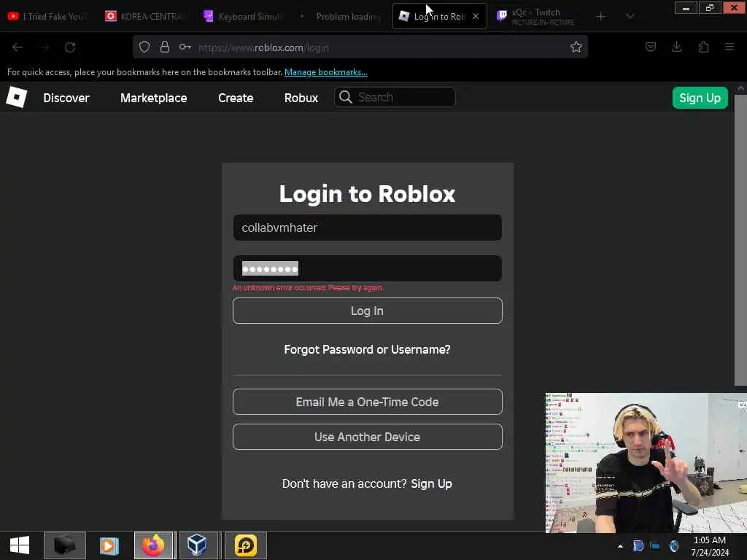The image size is (747, 560).
Task: Click the page vertical scrollbar
Action: pos(740,241)
